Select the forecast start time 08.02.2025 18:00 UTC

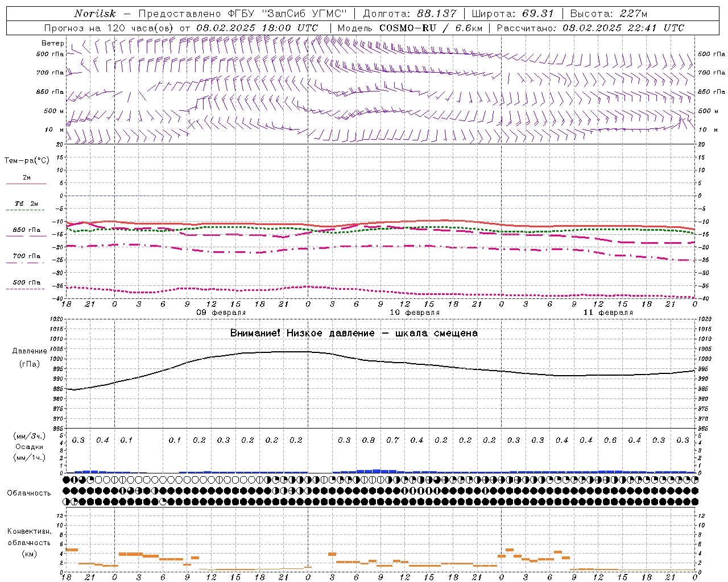click(x=257, y=28)
